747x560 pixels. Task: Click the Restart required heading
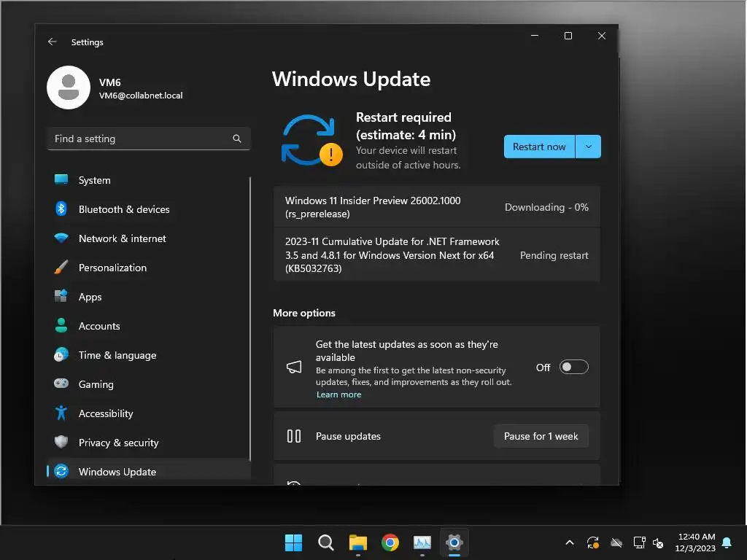point(406,125)
